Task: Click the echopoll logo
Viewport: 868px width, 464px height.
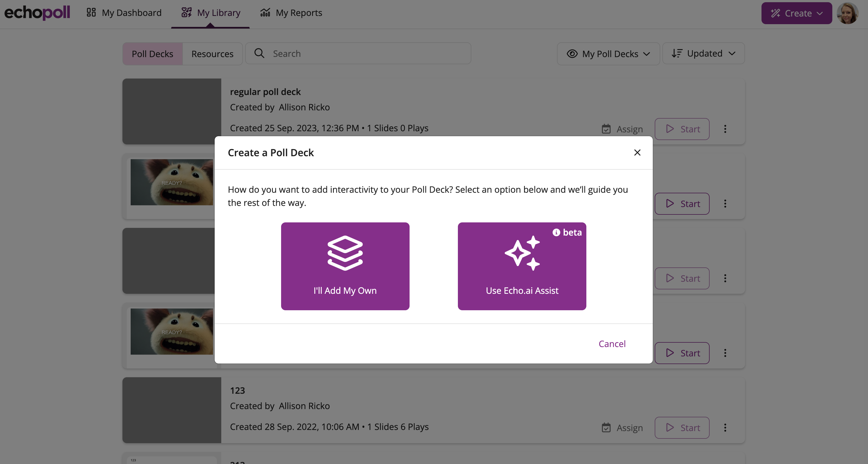Action: pos(37,13)
